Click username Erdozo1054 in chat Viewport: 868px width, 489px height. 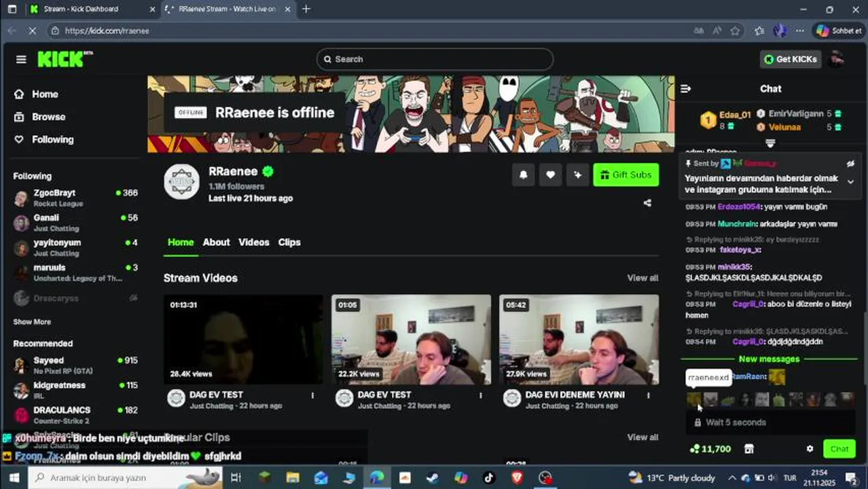tap(739, 206)
